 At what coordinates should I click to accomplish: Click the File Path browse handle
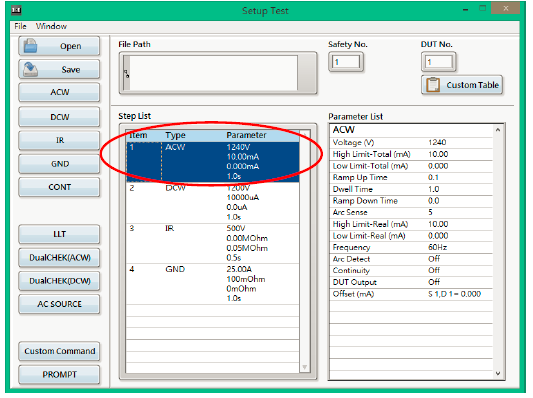tap(126, 73)
